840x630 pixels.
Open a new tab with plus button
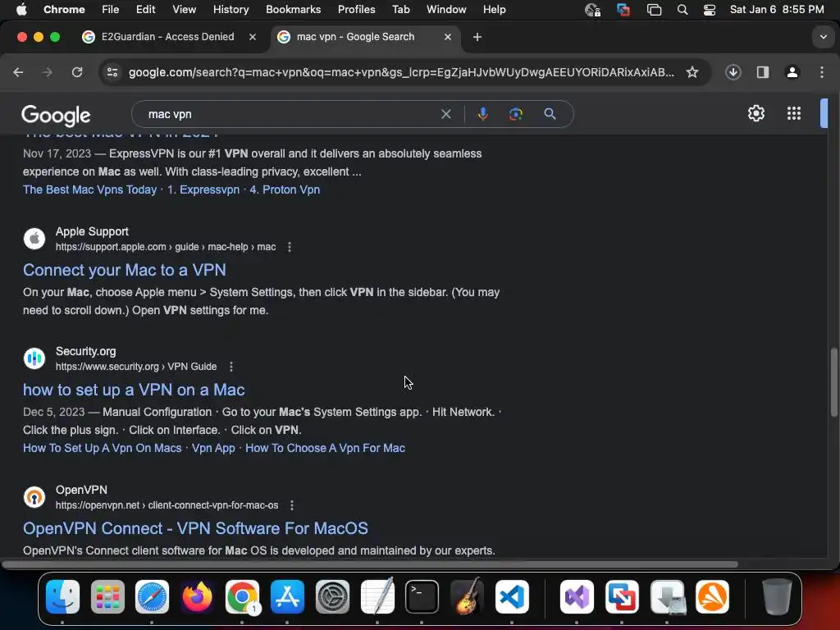(477, 37)
